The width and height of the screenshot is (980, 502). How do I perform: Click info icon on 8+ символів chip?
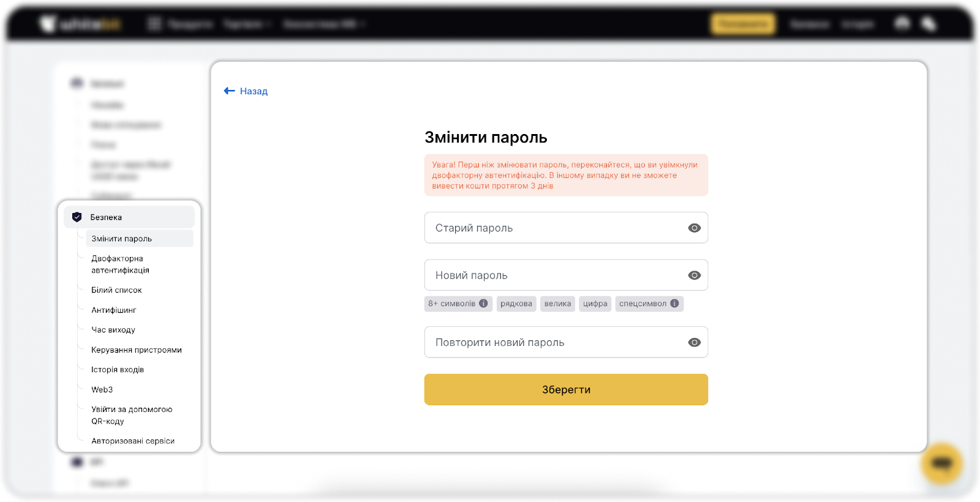[483, 304]
